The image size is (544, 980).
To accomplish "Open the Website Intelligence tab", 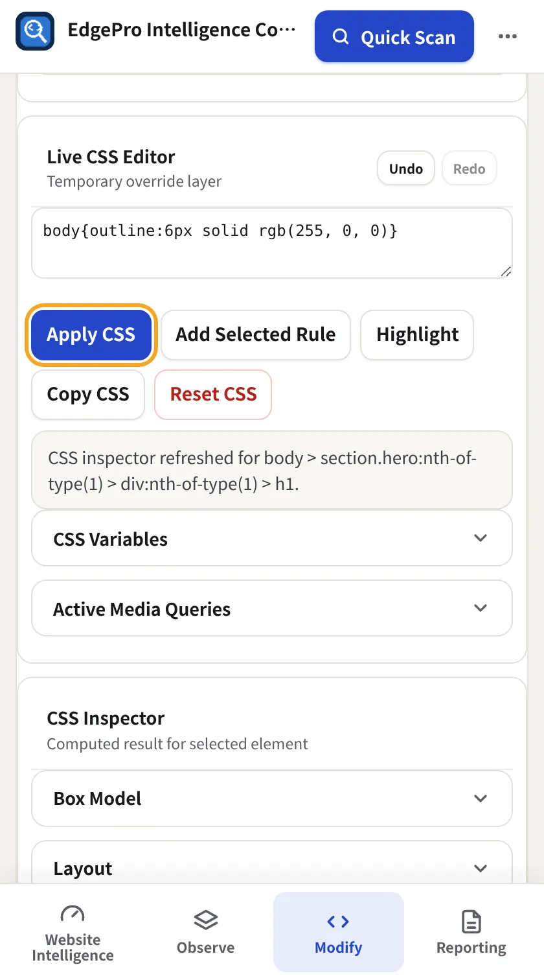I will (73, 932).
